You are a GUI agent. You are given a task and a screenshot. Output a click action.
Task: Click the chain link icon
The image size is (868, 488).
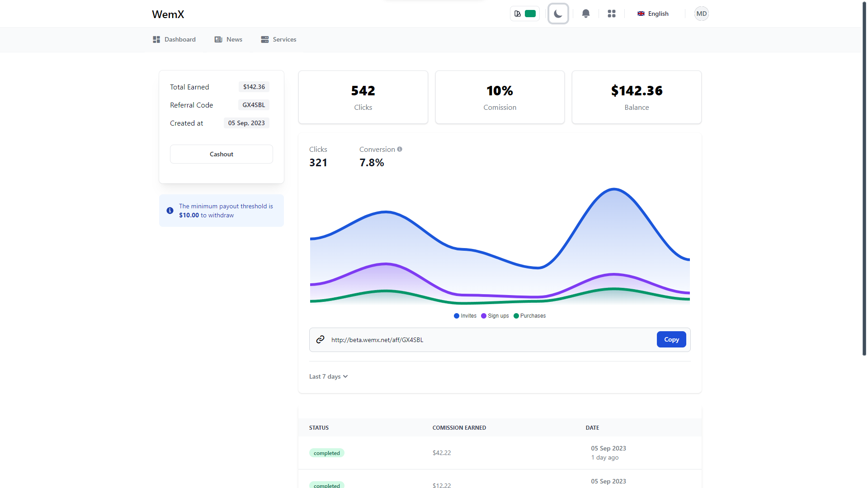(x=320, y=339)
